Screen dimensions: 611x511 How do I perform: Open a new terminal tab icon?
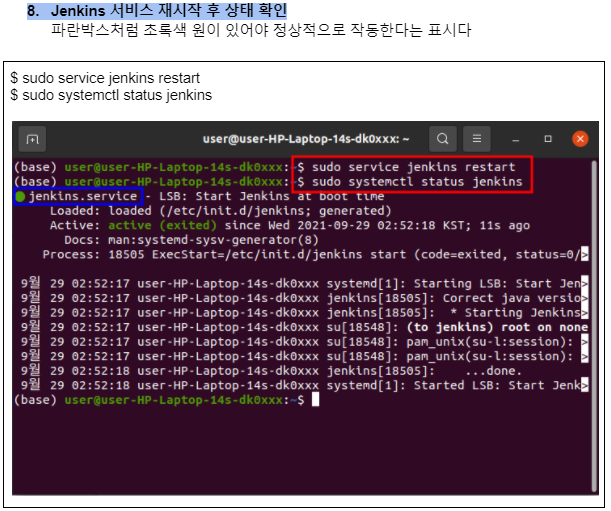tap(32, 139)
